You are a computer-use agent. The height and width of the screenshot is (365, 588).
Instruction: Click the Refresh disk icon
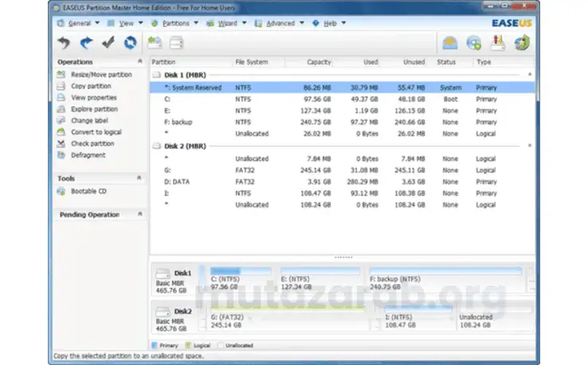[130, 43]
